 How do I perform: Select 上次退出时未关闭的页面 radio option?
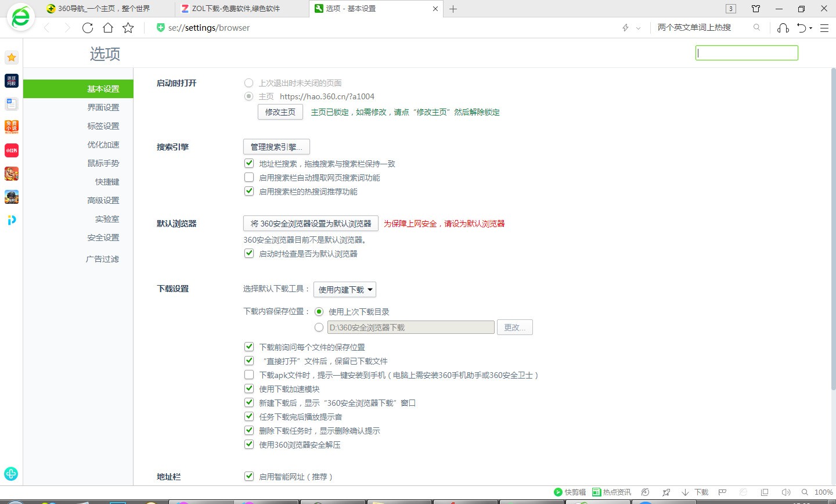(249, 83)
